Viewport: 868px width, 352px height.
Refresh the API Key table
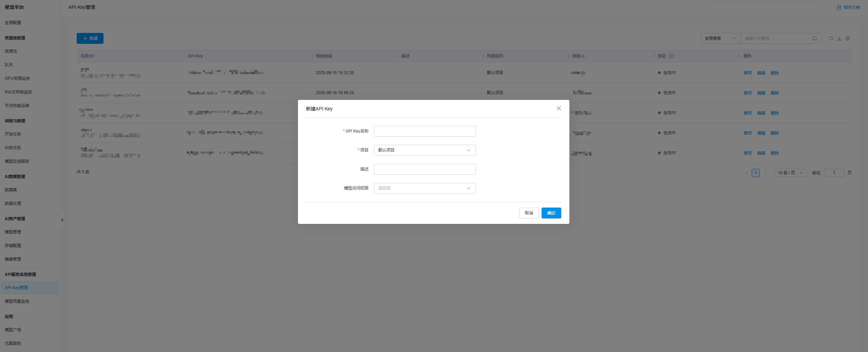[831, 38]
